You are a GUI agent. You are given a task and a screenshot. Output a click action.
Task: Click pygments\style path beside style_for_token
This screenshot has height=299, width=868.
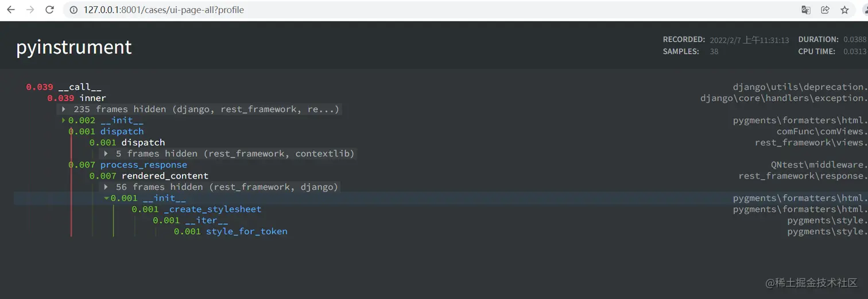827,231
